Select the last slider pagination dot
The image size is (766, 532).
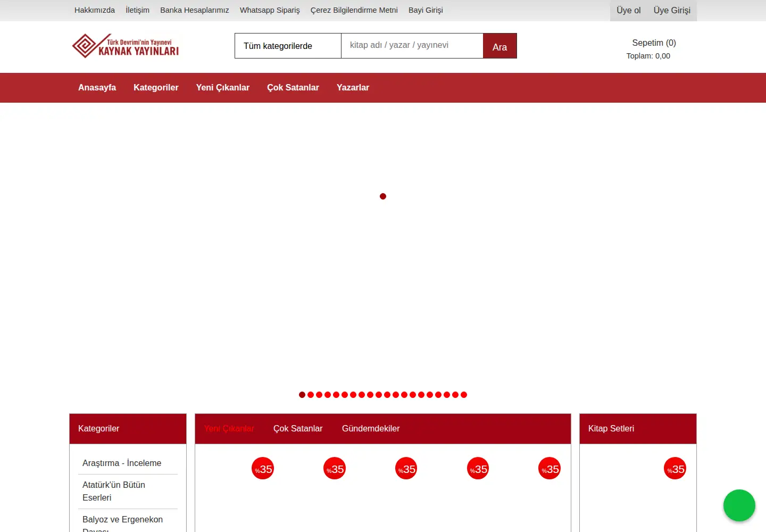click(x=464, y=395)
